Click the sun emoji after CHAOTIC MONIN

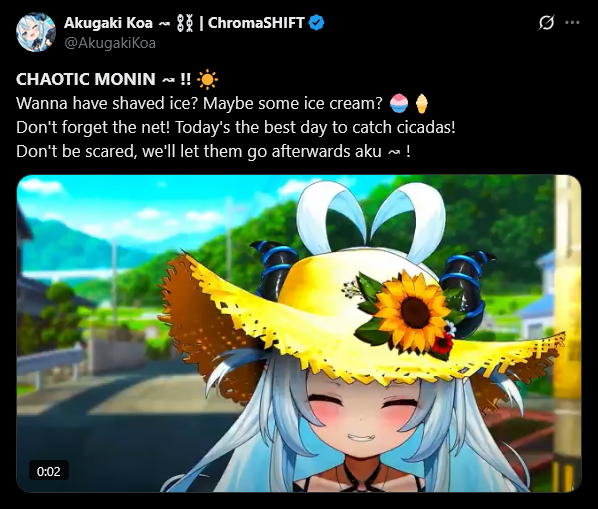point(207,80)
